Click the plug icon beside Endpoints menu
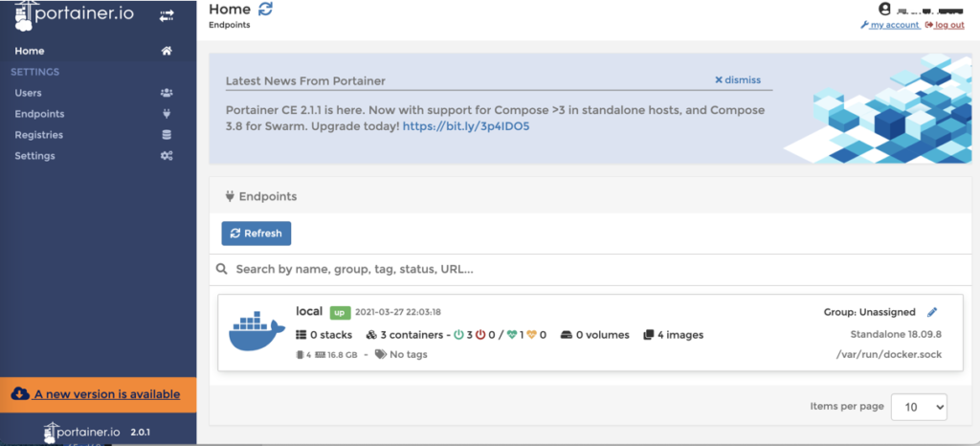This screenshot has width=980, height=446. pos(167,114)
